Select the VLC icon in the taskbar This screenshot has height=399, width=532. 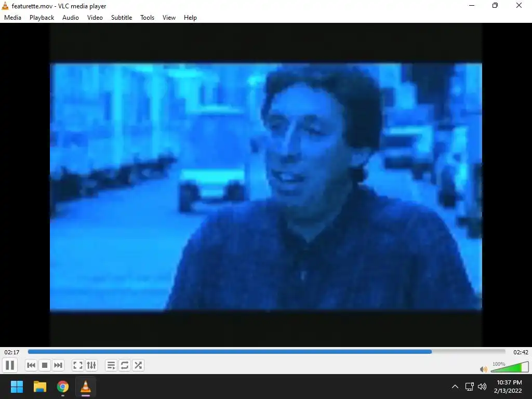click(x=86, y=387)
